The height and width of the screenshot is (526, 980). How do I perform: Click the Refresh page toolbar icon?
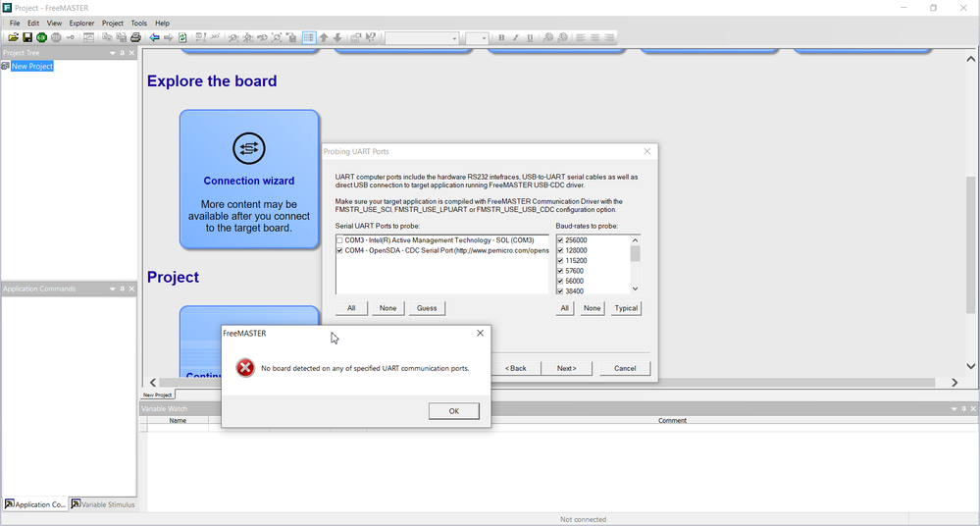(182, 37)
